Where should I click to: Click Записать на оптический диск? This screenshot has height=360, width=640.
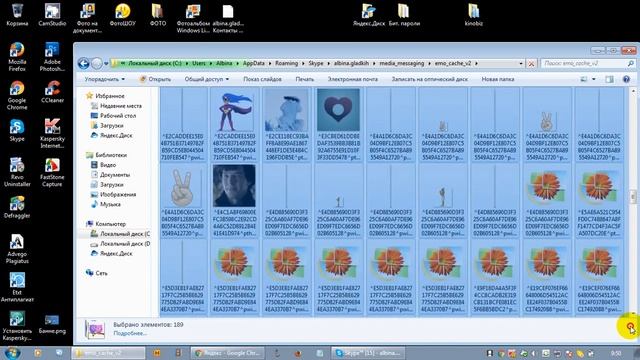tap(430, 79)
